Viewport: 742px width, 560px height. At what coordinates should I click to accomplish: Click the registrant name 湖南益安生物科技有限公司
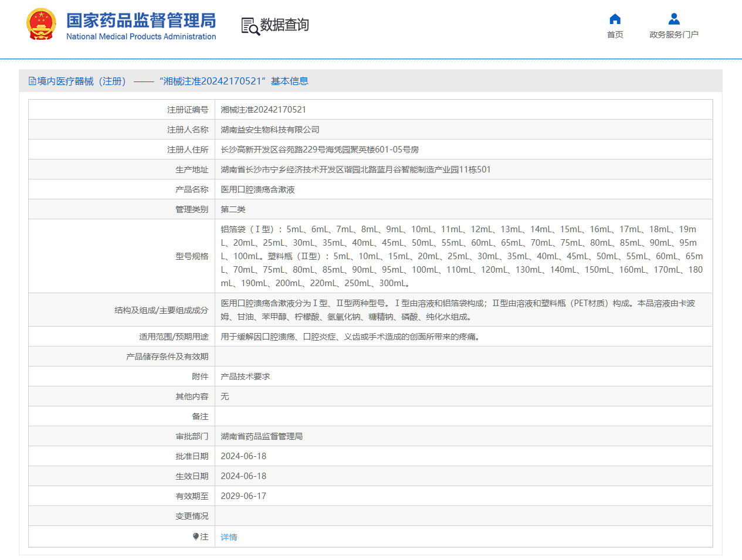point(270,130)
